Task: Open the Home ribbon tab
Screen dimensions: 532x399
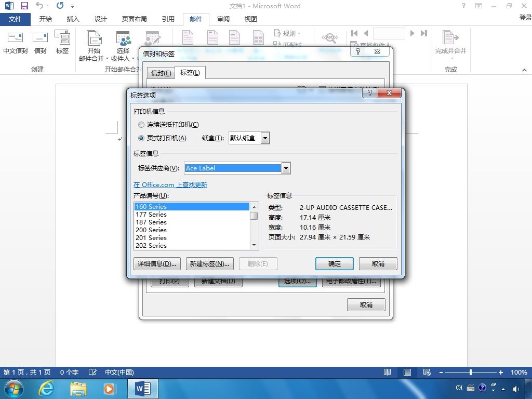Action: click(x=46, y=19)
